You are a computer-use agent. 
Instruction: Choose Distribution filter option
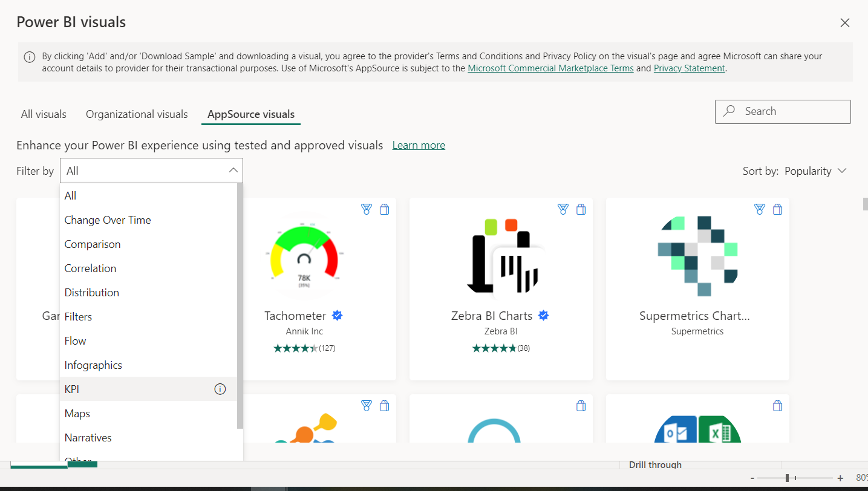148,292
